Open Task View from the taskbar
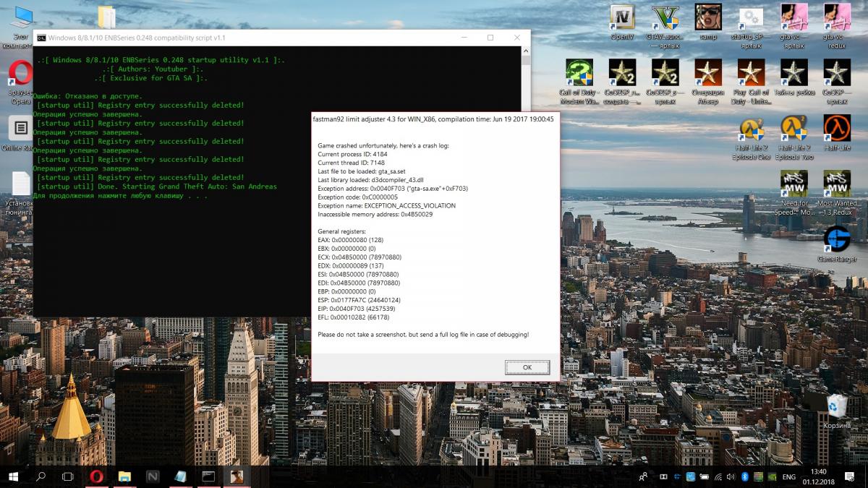This screenshot has height=488, width=868. click(68, 476)
